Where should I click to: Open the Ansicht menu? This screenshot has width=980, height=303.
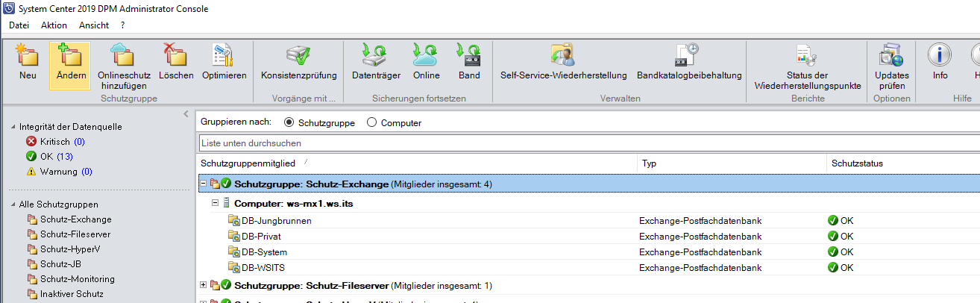pyautogui.click(x=94, y=25)
